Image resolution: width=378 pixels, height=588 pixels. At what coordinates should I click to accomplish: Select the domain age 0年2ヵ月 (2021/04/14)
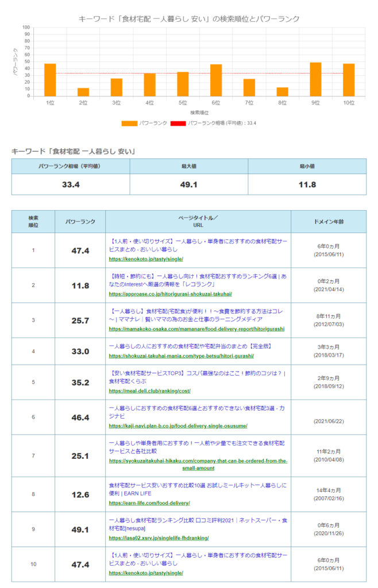[x=329, y=285]
